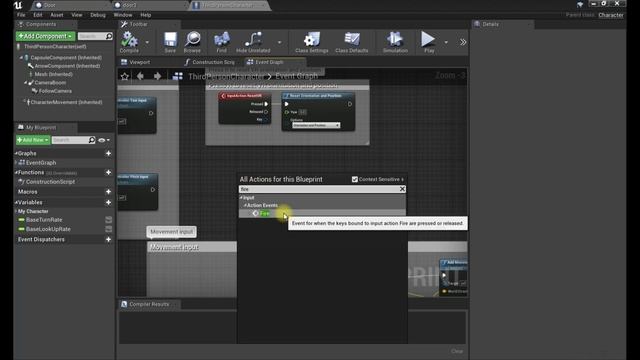The width and height of the screenshot is (640, 360).
Task: Select the CameraBoom component
Action: 50,82
